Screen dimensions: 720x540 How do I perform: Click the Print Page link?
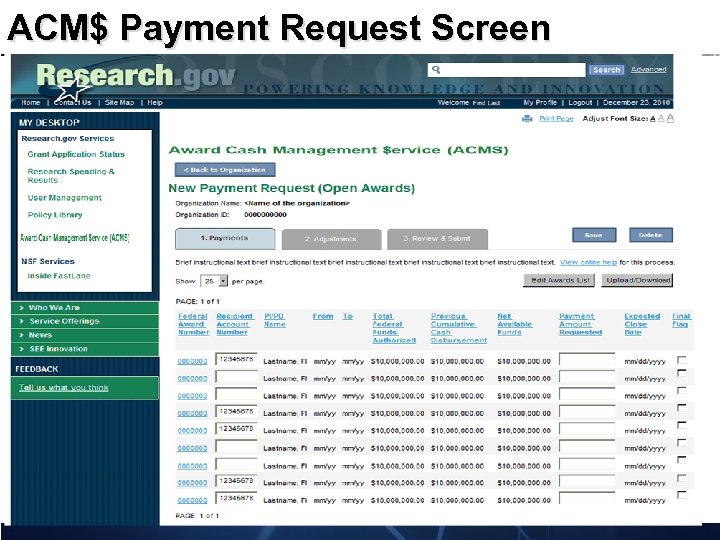(x=556, y=118)
